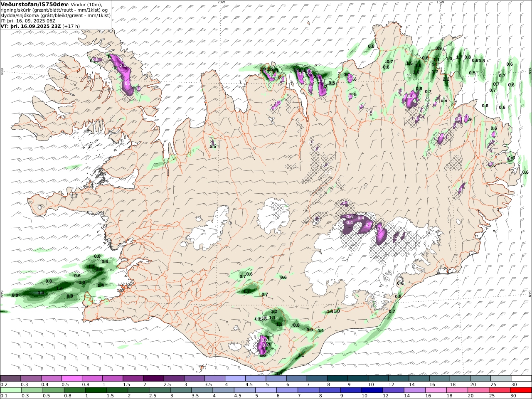This screenshot has height=399, width=532.
Task: Pick the 10 dark blue rain swatch in the bottom row
Action: [x=372, y=390]
